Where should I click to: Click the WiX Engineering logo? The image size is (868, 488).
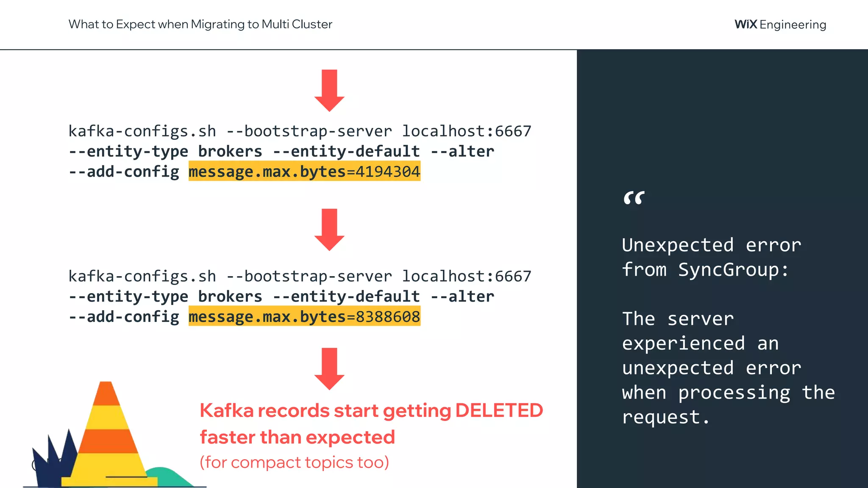(x=780, y=25)
